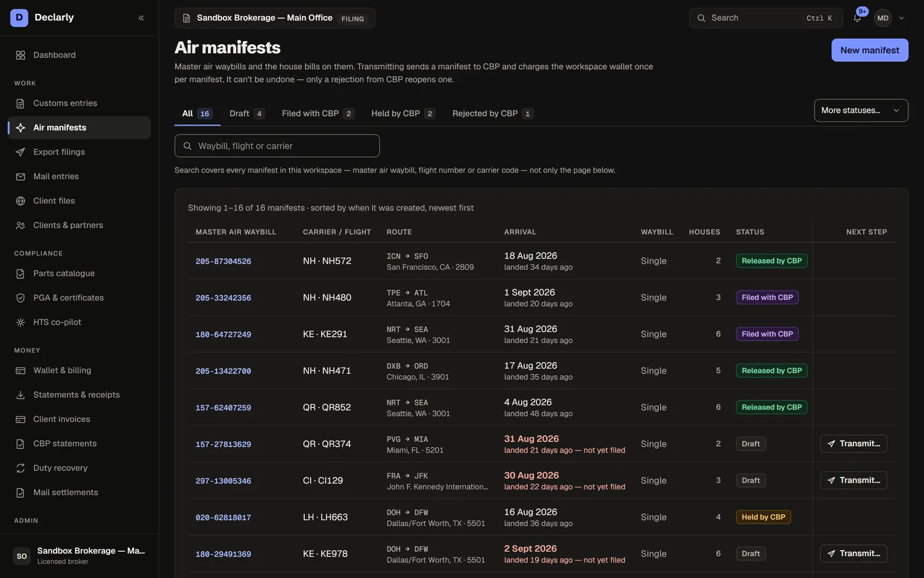Click the '30 Aug 2026' arrival date
This screenshot has width=924, height=578.
pos(531,475)
